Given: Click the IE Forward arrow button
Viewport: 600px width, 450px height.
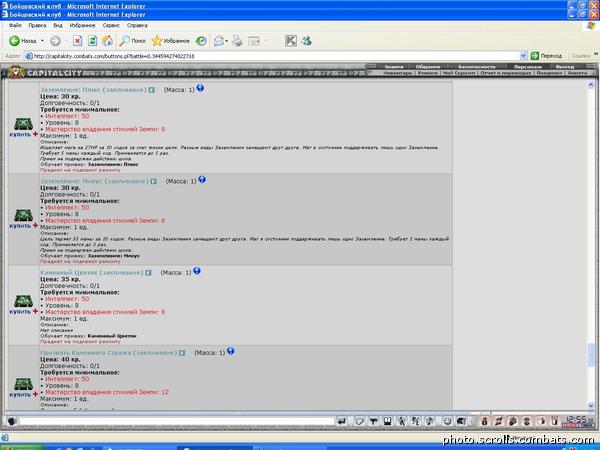Looking at the screenshot, I should point(55,41).
